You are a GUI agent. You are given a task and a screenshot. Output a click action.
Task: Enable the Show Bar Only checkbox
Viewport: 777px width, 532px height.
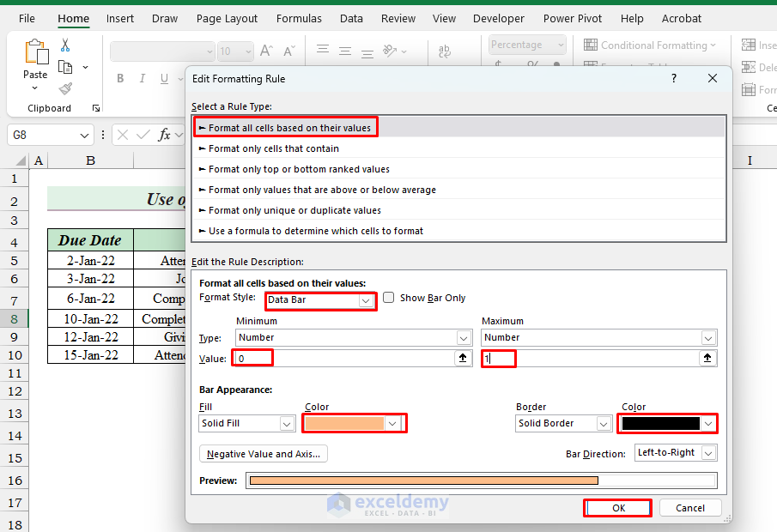[x=388, y=297]
